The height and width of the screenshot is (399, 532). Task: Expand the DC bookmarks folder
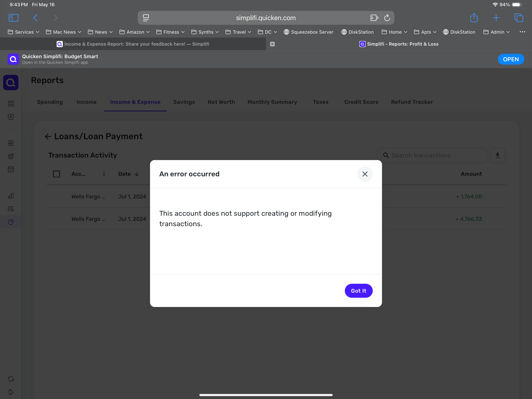point(267,32)
